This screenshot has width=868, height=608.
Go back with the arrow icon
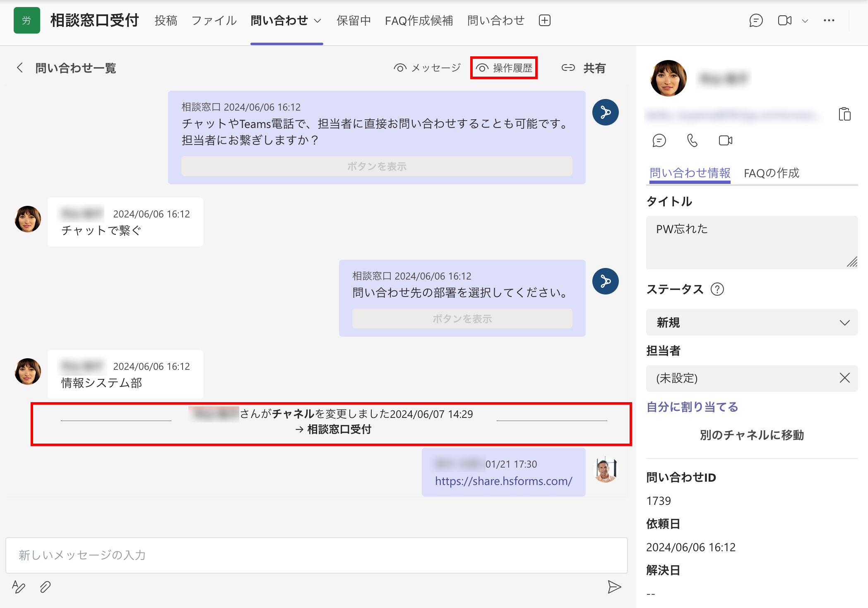[20, 68]
